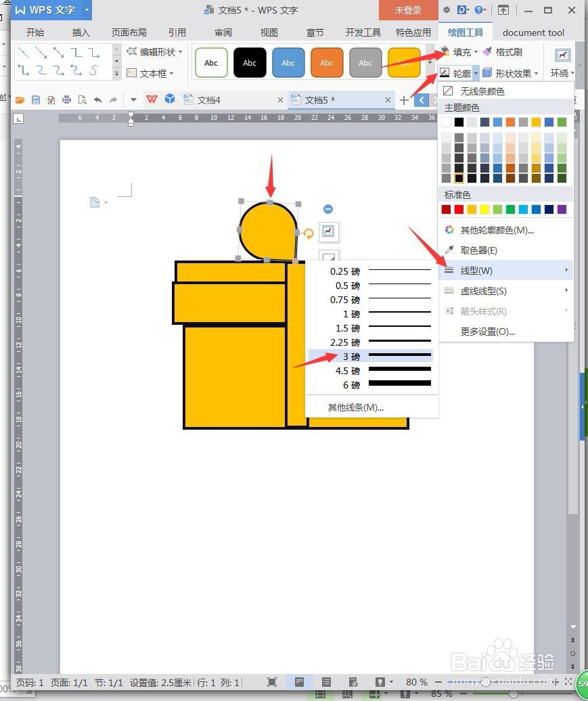Click the open folder icon in quick toolbar
The image size is (588, 701).
click(20, 99)
